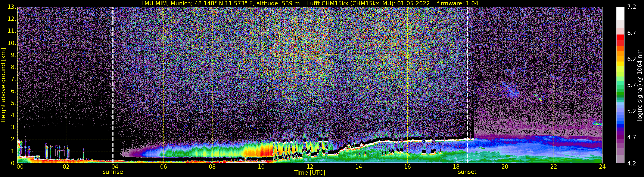This screenshot has width=644, height=177.
Task: Click the time axis tick label 08
Action: click(212, 167)
